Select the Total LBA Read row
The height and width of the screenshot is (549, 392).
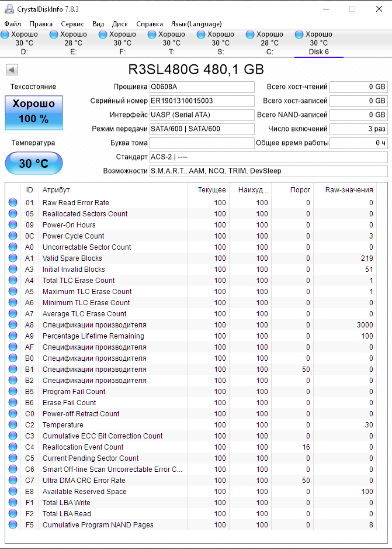pos(191,514)
